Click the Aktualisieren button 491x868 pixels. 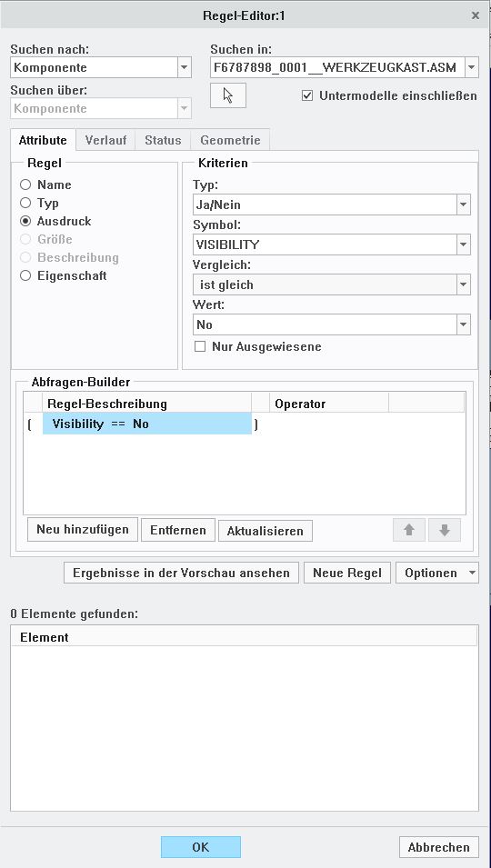point(266,531)
